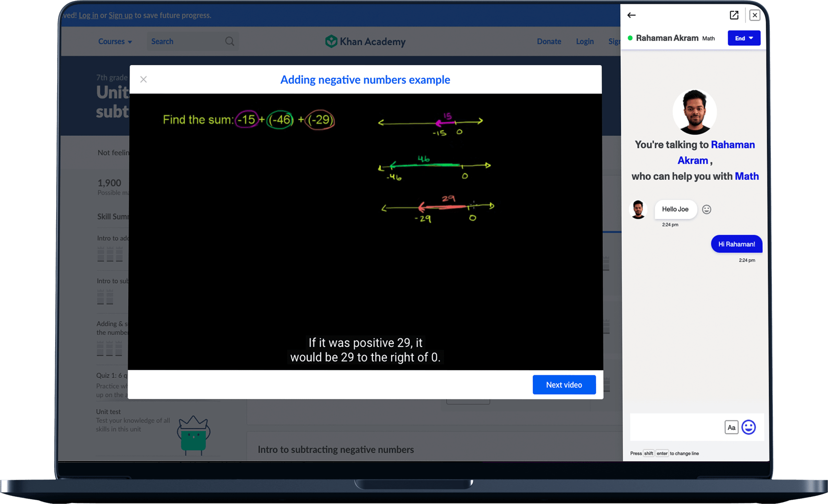Close the chat panel
The width and height of the screenshot is (828, 504).
(x=755, y=15)
